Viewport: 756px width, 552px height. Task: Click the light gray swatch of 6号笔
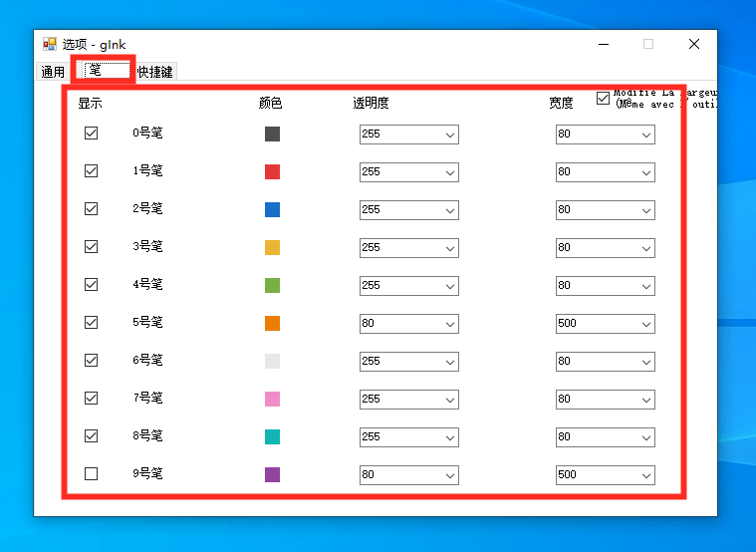272,362
